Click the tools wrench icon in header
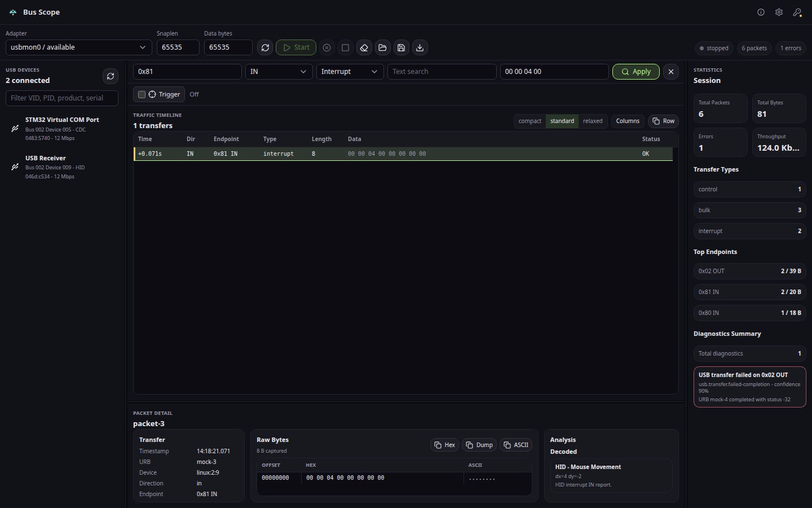Viewport: 812px width, 508px height. click(x=797, y=12)
